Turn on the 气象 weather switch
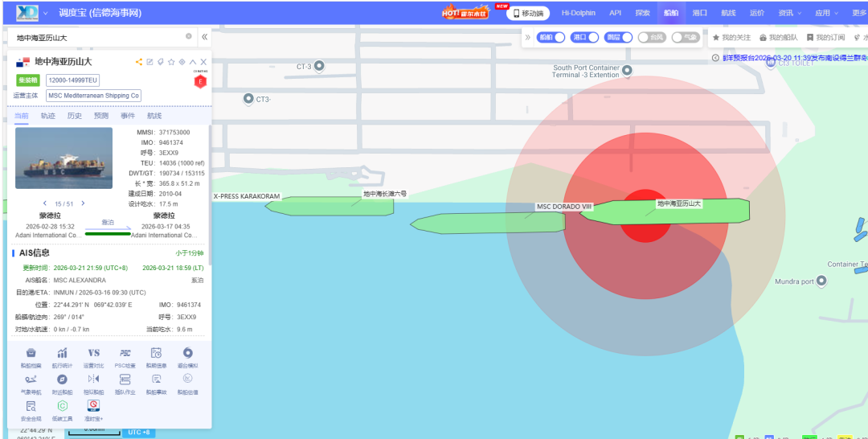This screenshot has height=439, width=868. (686, 37)
